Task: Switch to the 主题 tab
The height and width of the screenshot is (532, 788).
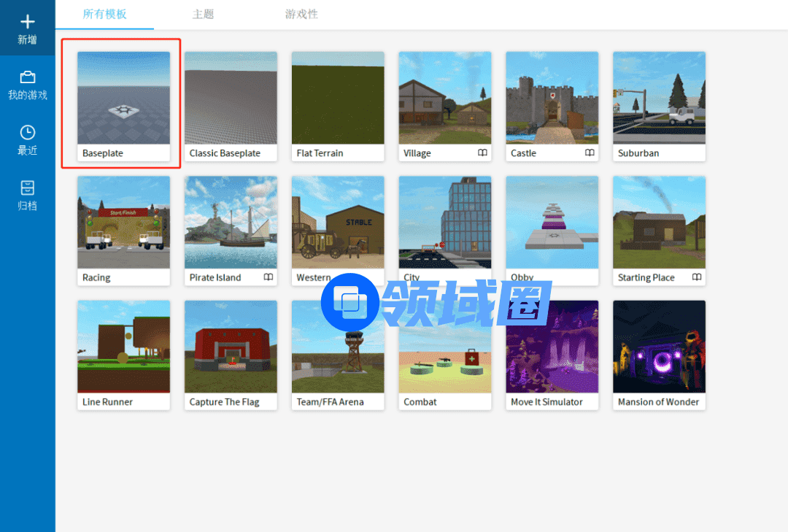Action: click(x=203, y=14)
